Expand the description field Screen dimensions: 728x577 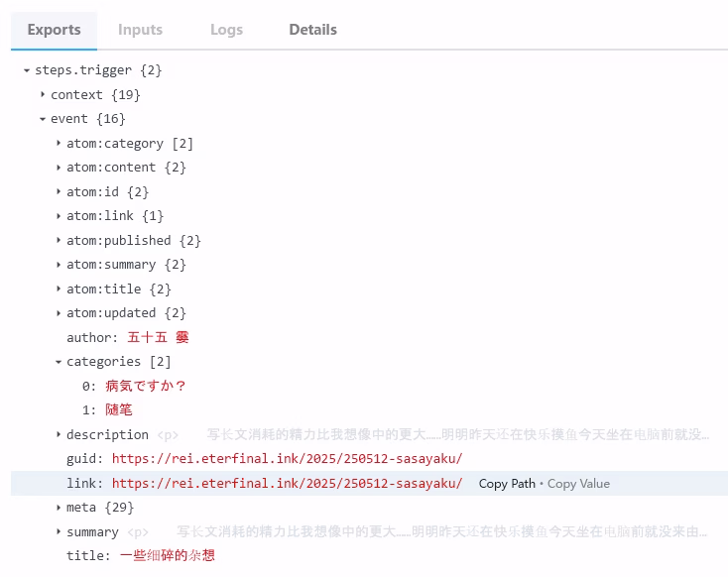[x=59, y=434]
